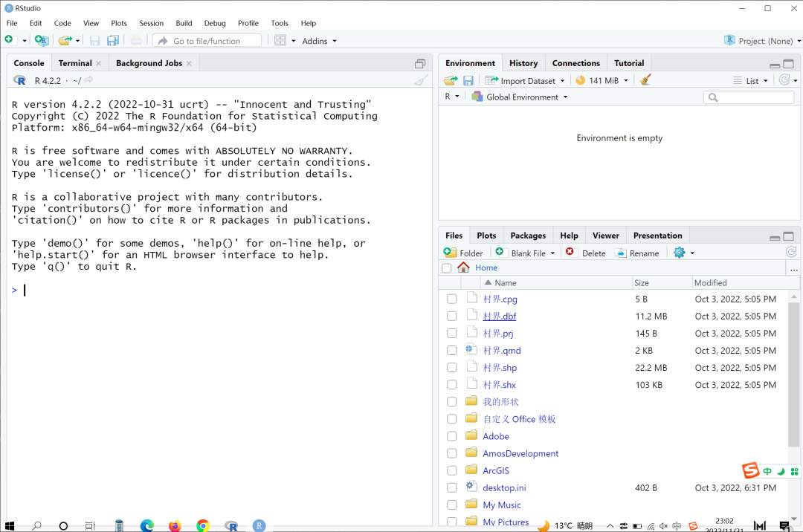Click the New Folder button
The image size is (803, 532).
pyautogui.click(x=463, y=253)
